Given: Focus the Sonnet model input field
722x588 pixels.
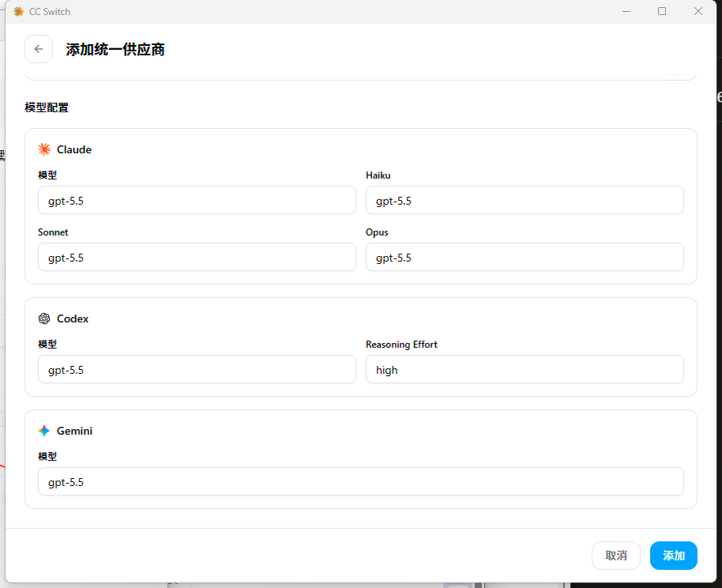Looking at the screenshot, I should point(197,257).
